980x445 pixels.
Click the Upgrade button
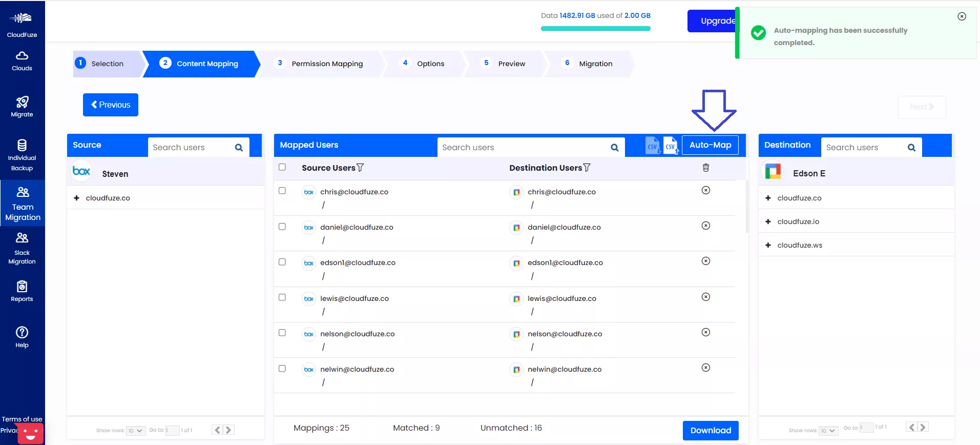click(712, 21)
